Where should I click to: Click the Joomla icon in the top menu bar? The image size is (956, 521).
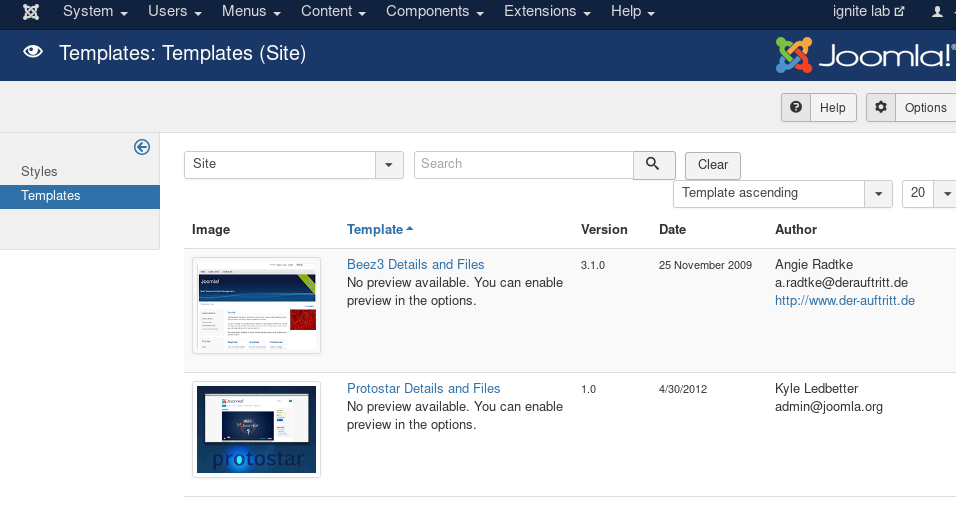click(x=30, y=12)
